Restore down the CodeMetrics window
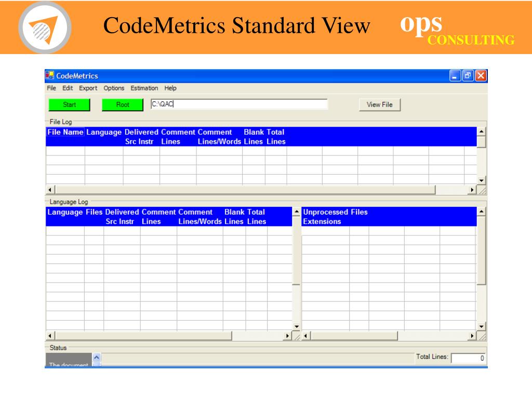532x399 pixels. click(468, 76)
